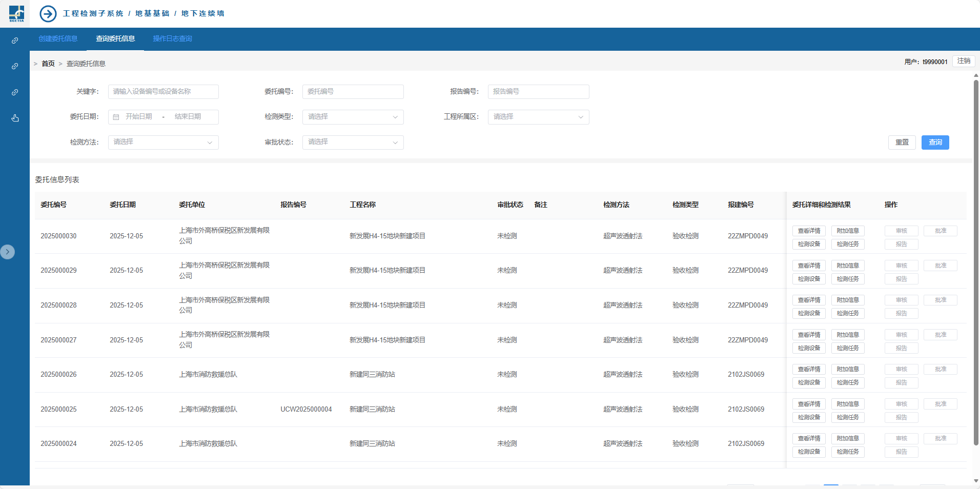Expand sidebar with the round arrow button
This screenshot has width=980, height=489.
[7, 252]
